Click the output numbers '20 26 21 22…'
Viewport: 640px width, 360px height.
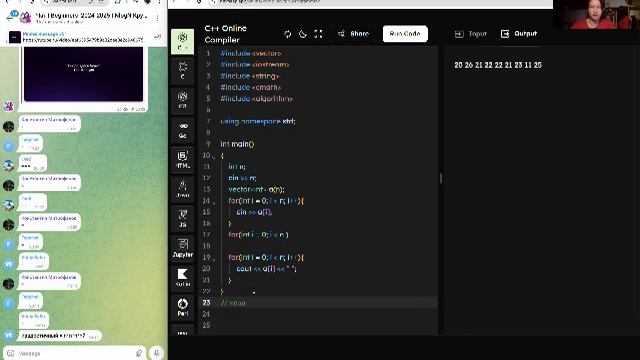498,65
